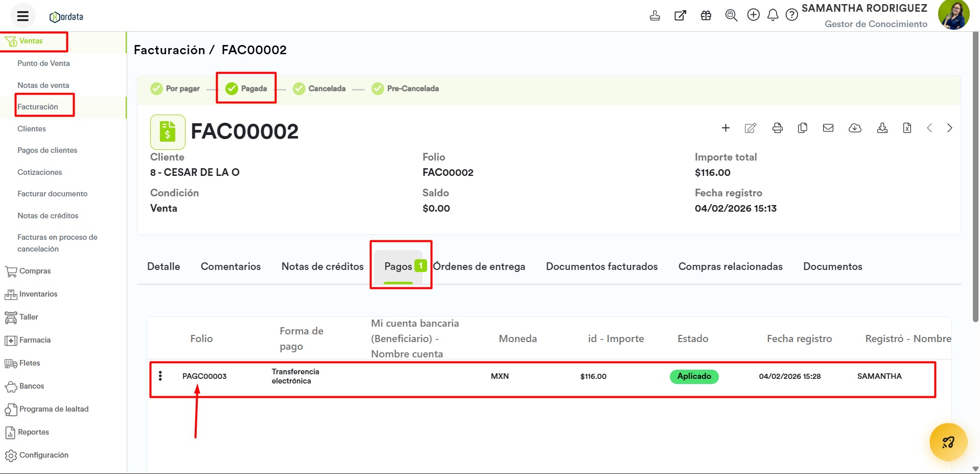The image size is (980, 474).
Task: Send the invoice by email envelope icon
Action: pyautogui.click(x=828, y=128)
